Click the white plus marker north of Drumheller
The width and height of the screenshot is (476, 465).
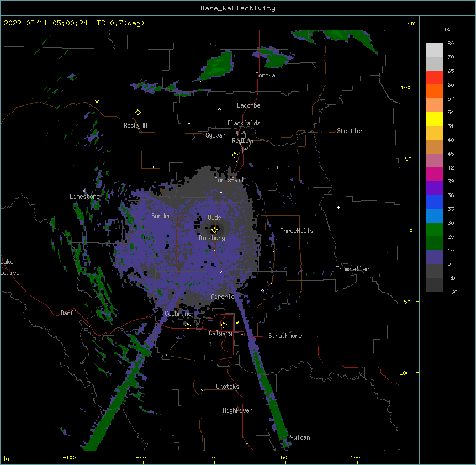coord(338,207)
